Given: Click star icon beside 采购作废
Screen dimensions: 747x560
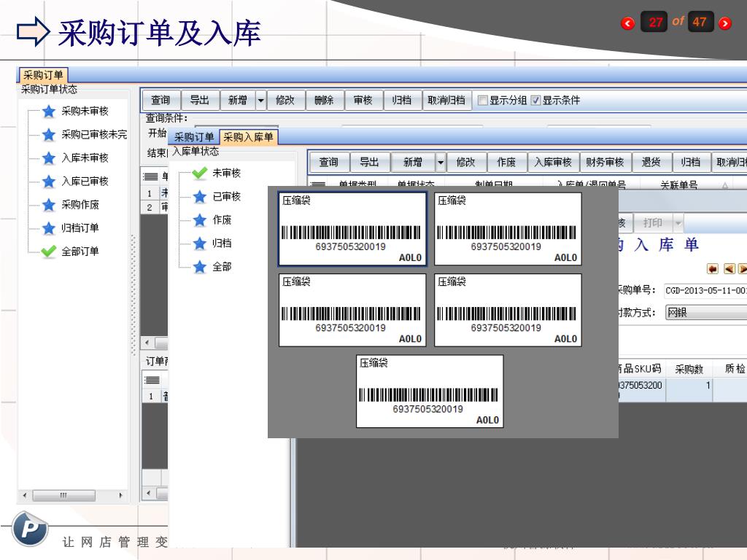Looking at the screenshot, I should [49, 205].
